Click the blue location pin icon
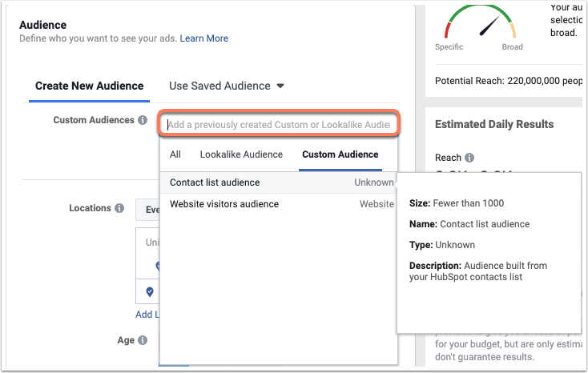 click(150, 291)
